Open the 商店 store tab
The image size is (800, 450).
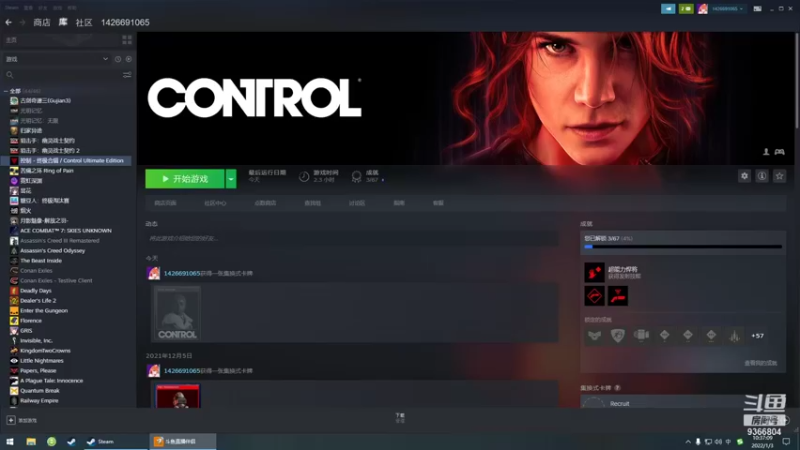[x=42, y=22]
